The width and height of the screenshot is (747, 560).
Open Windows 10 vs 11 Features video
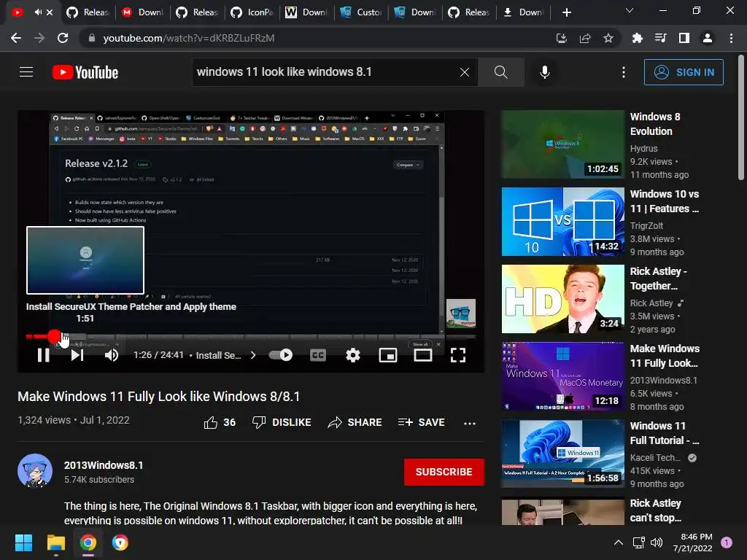(664, 201)
